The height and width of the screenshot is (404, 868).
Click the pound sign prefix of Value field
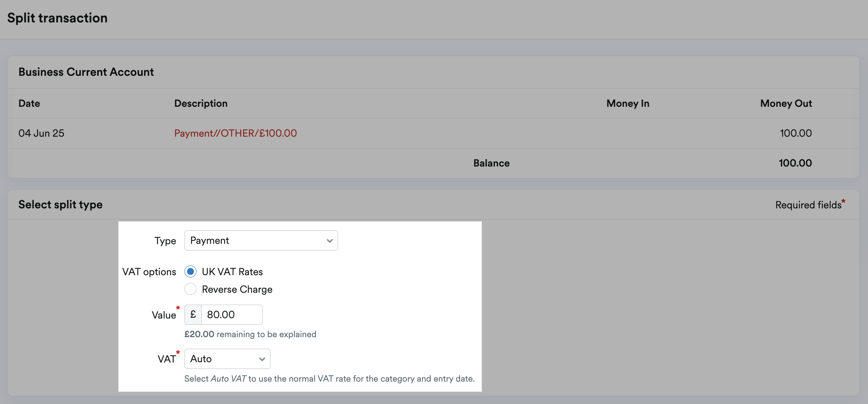coord(193,315)
